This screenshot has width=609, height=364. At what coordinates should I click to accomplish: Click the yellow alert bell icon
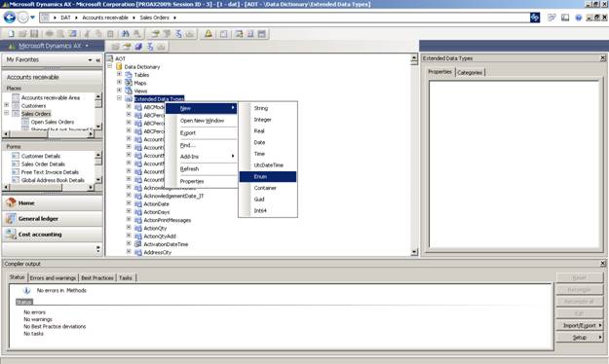pos(209,34)
